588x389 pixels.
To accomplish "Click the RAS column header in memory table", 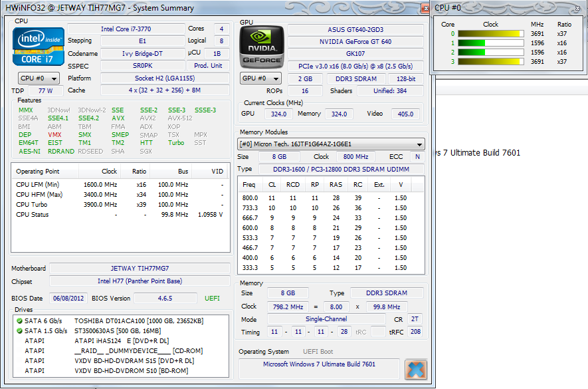I will 336,185.
